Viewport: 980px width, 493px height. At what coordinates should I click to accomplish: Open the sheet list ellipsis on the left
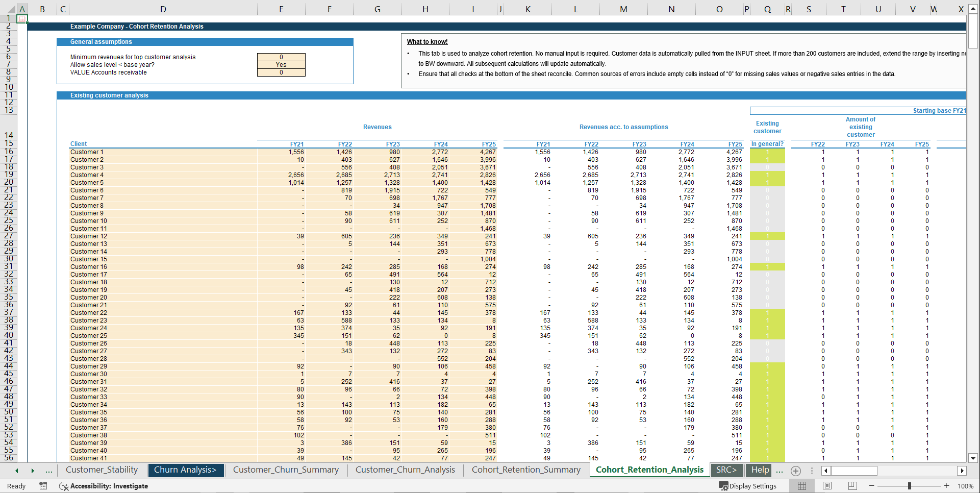coord(49,471)
